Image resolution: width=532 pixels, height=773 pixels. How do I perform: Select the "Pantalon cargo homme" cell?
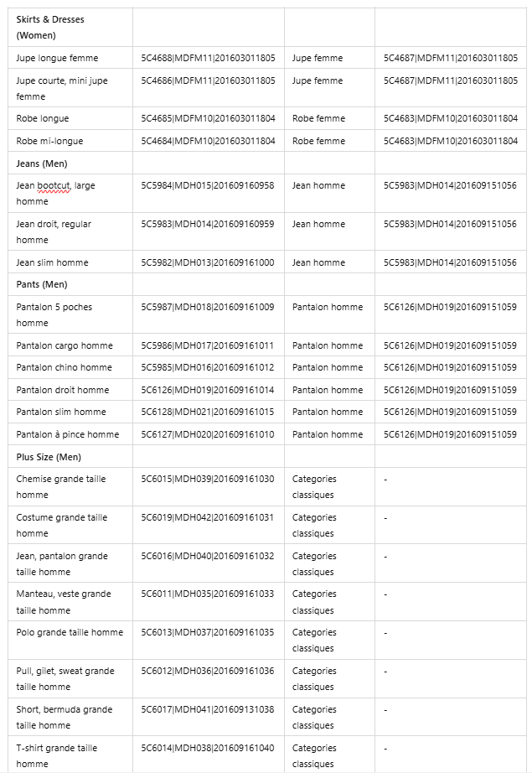[65, 345]
